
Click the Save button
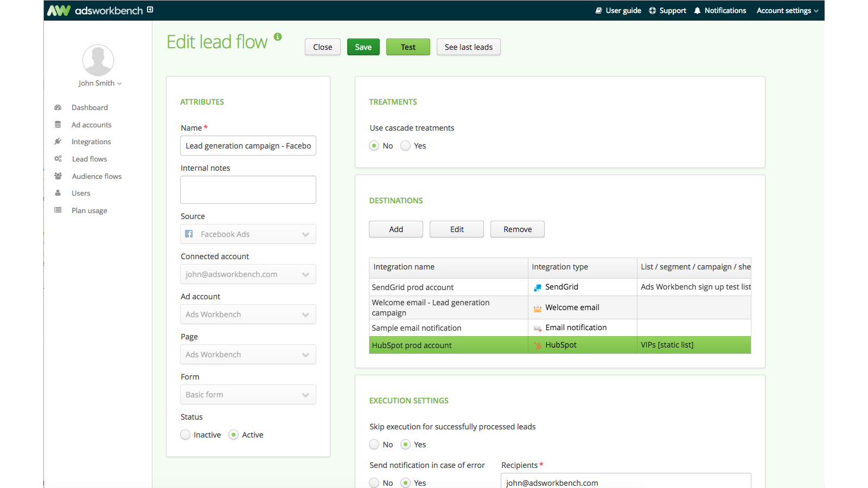pos(363,47)
